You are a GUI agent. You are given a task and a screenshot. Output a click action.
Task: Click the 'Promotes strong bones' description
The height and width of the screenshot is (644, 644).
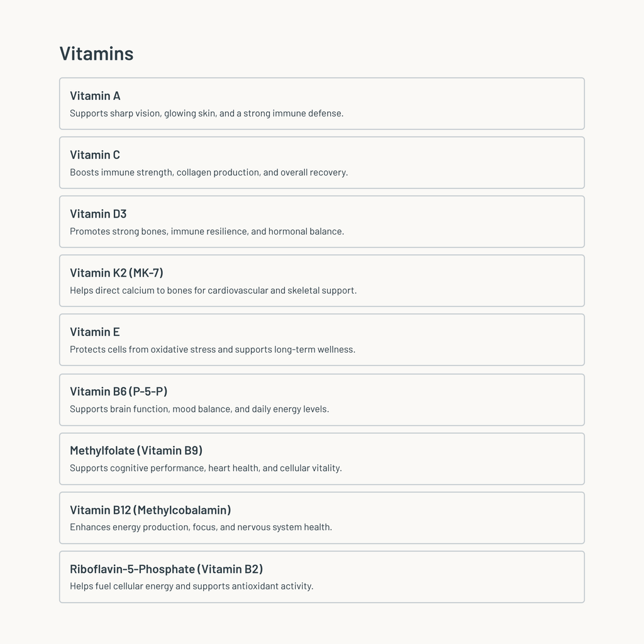(x=207, y=231)
